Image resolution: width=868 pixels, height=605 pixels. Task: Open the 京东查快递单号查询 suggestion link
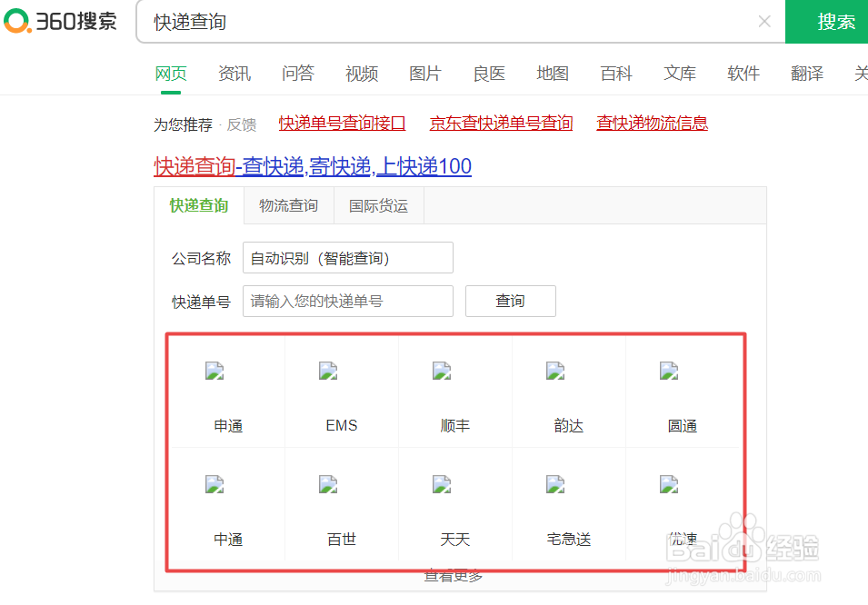501,123
